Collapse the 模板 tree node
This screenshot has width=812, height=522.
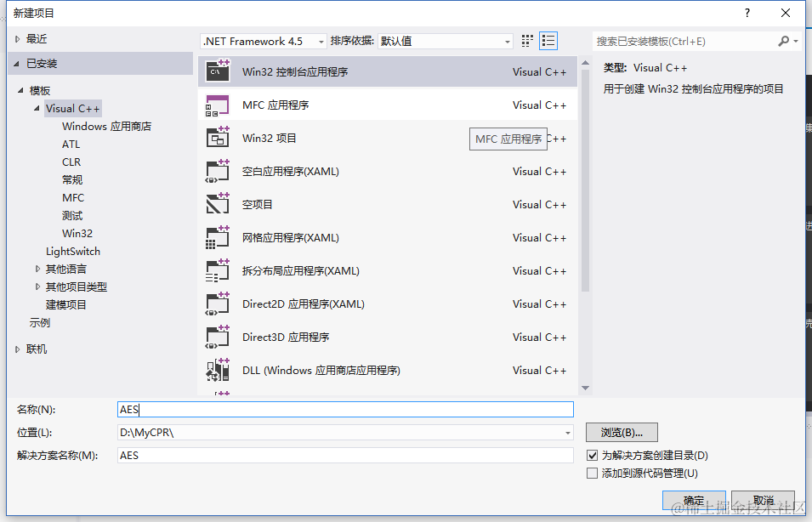click(x=20, y=90)
